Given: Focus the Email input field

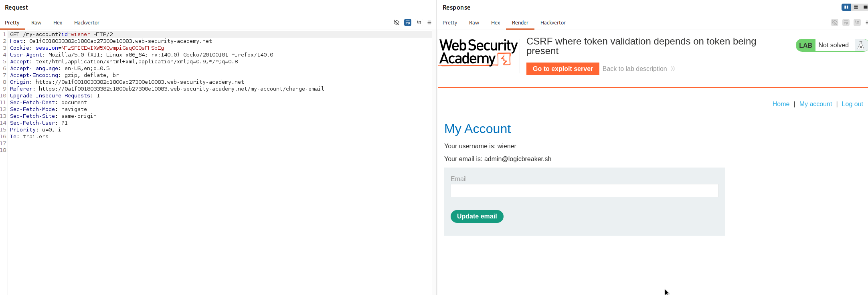Looking at the screenshot, I should (x=584, y=191).
